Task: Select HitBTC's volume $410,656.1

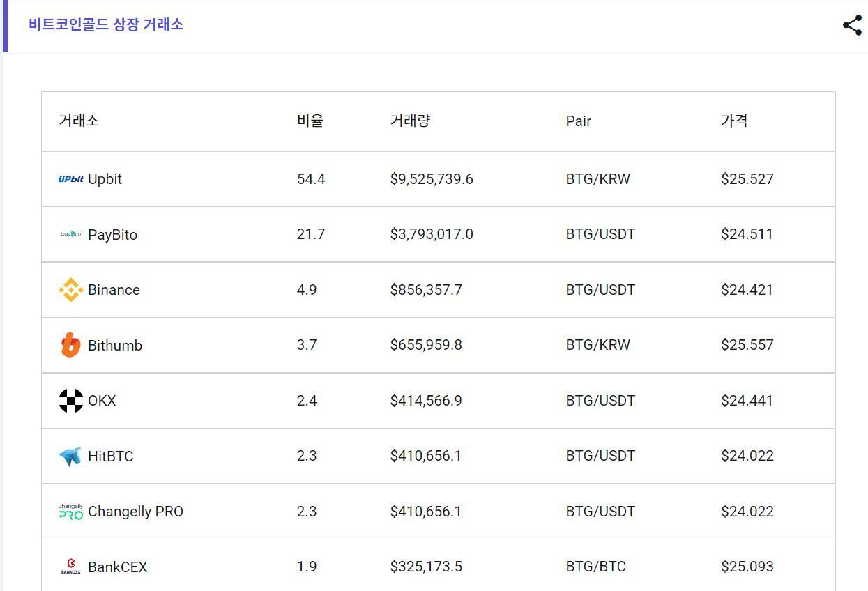Action: (426, 456)
